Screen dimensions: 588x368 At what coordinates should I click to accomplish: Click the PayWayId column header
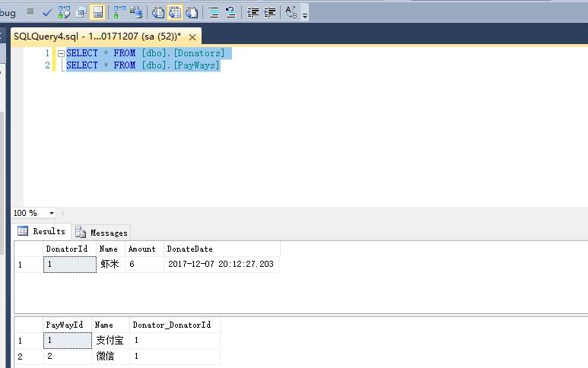(67, 325)
